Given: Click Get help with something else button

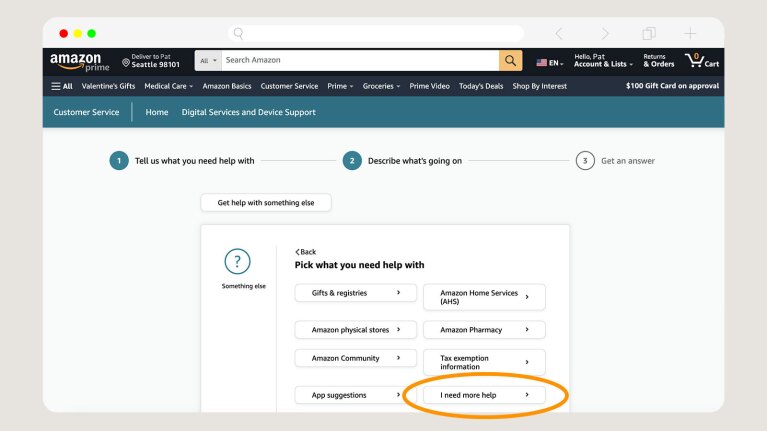Looking at the screenshot, I should pyautogui.click(x=266, y=203).
